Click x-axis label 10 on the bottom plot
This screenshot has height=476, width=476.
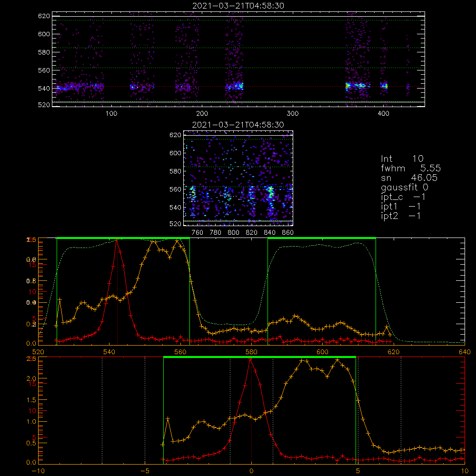(x=465, y=471)
